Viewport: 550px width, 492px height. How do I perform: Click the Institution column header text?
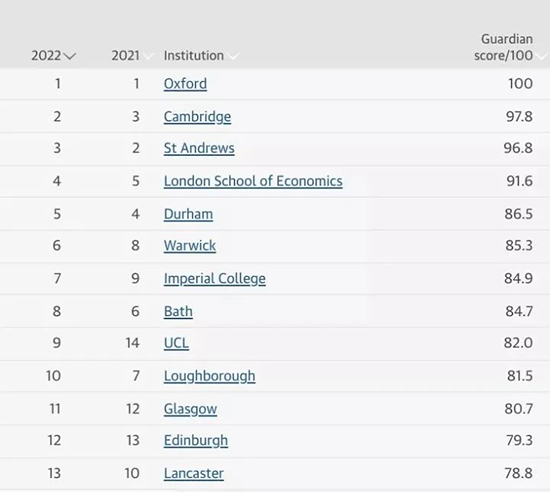coord(194,56)
